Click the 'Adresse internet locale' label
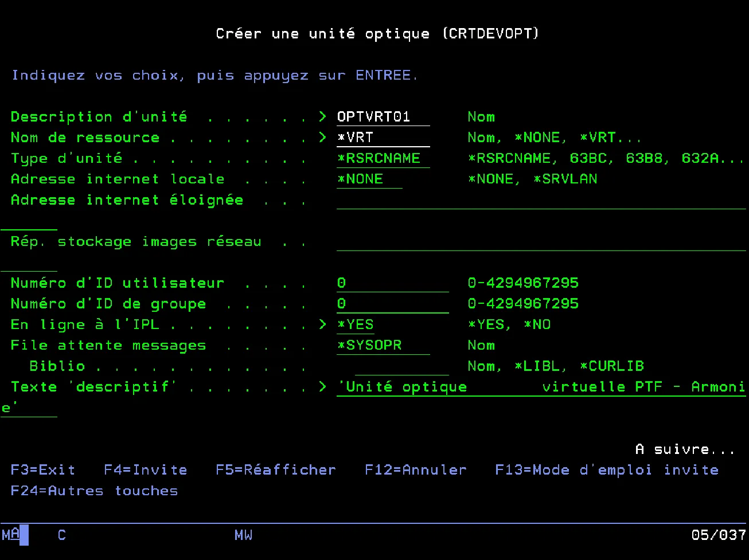Image resolution: width=749 pixels, height=560 pixels. point(118,179)
